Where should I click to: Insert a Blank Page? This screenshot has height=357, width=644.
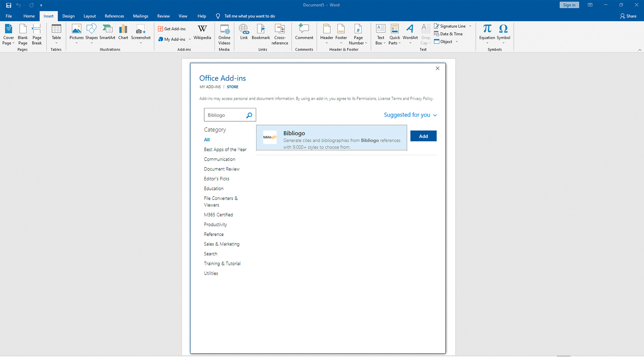tap(23, 34)
